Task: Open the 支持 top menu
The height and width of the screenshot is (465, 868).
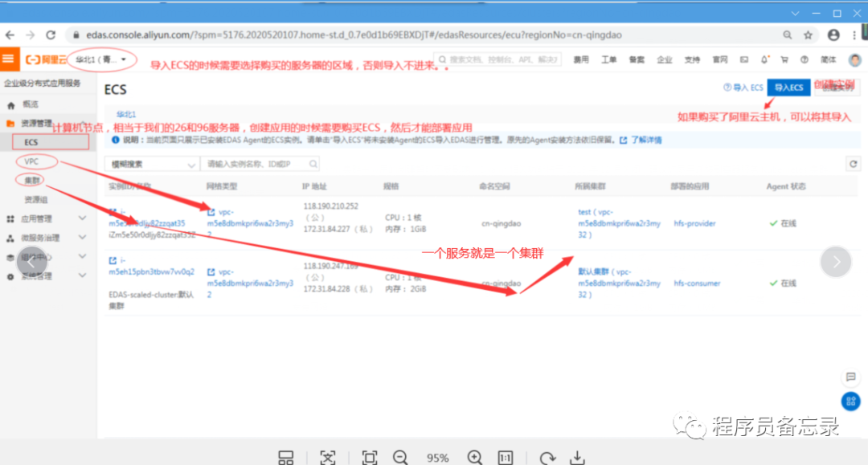Action: pos(691,59)
